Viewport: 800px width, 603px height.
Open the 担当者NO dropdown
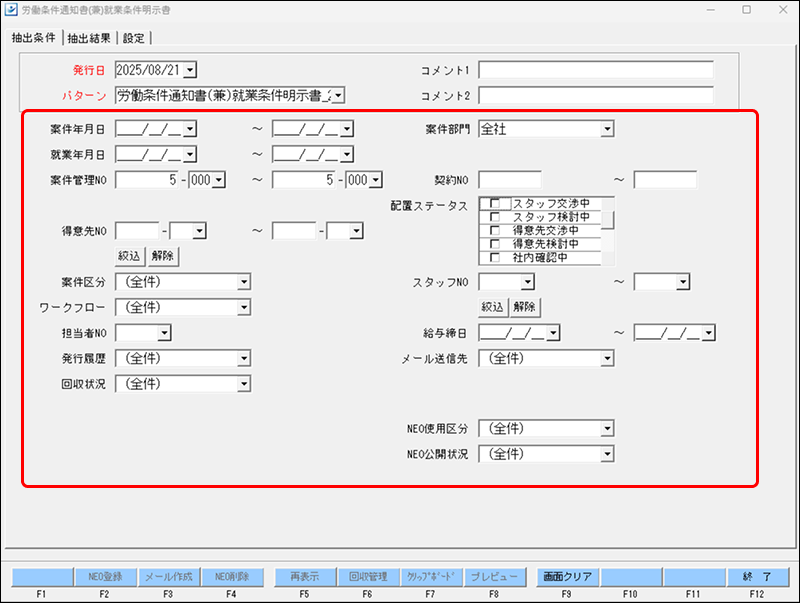coord(164,333)
